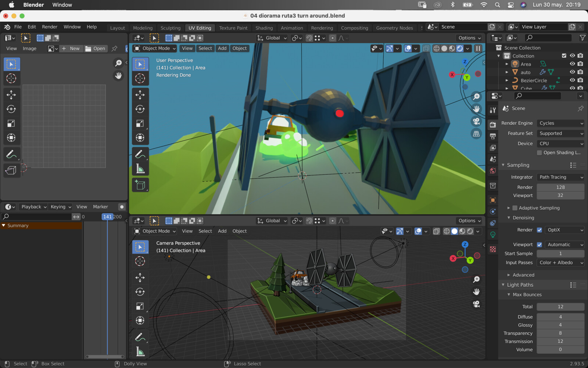Click the timeline current frame marker 141
588x368 pixels.
(x=107, y=217)
